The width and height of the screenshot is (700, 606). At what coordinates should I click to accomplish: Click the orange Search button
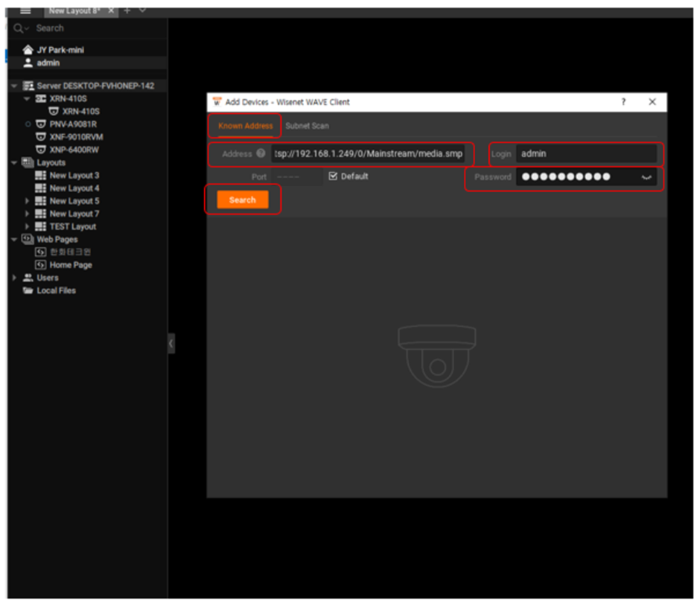tap(243, 200)
